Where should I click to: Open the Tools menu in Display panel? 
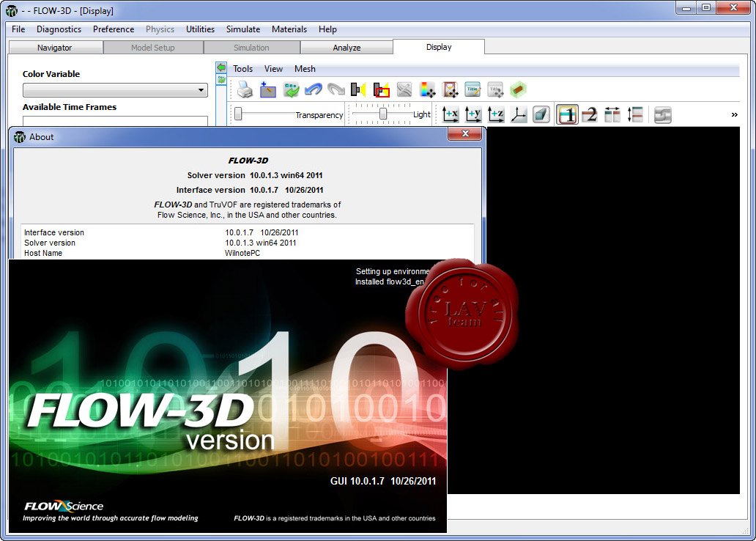coord(242,68)
